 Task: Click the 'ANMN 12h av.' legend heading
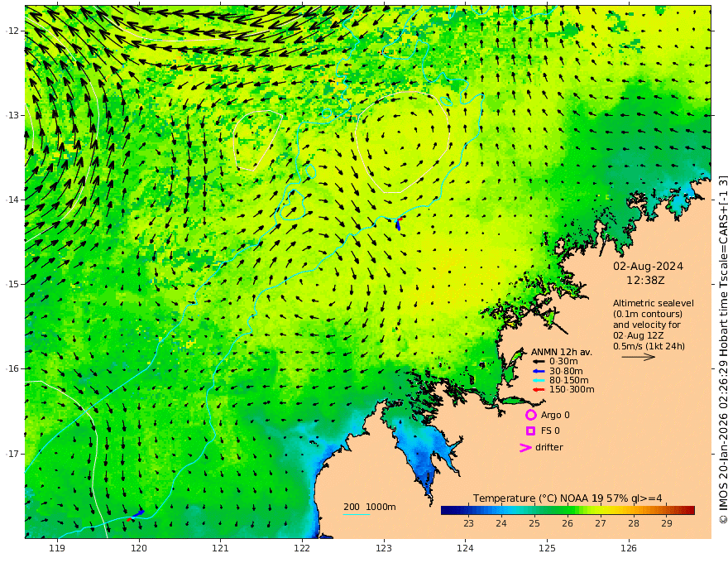562,352
